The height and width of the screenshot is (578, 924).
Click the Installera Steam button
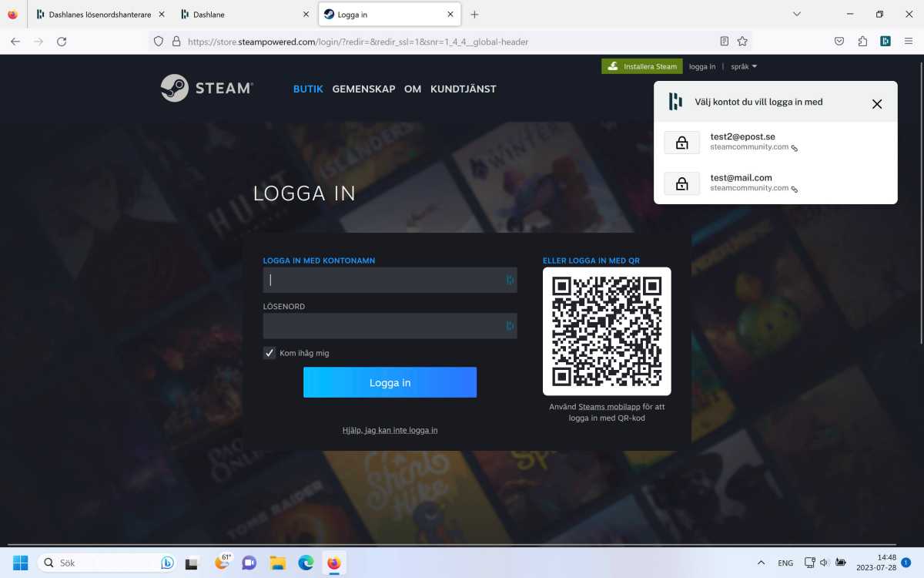pos(642,66)
